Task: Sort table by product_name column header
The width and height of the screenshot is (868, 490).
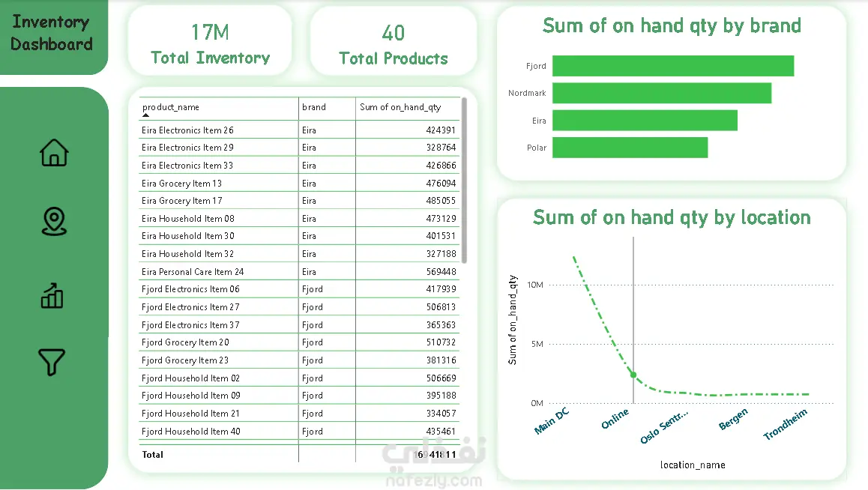Action: coord(170,107)
